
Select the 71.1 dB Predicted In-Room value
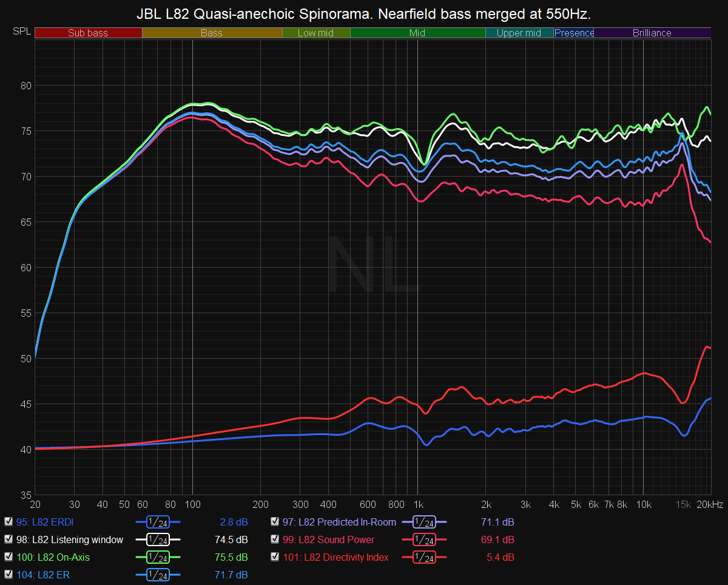[x=497, y=522]
